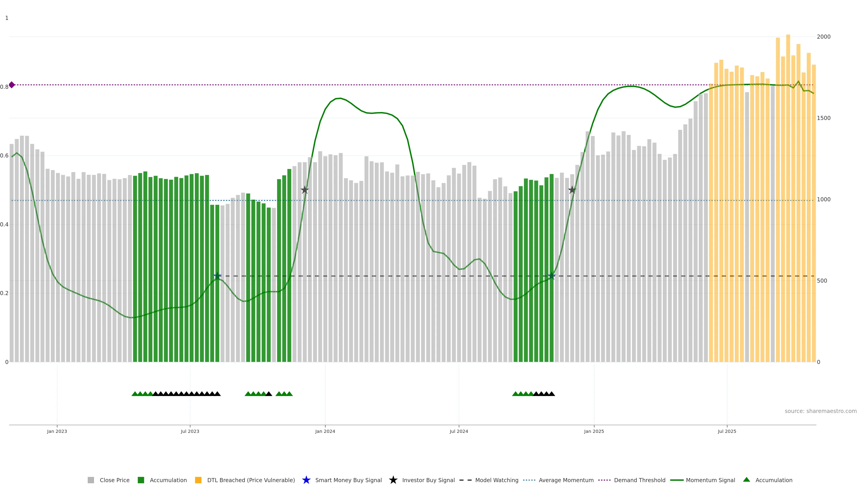Click the 2000 right-axis price label

click(823, 37)
